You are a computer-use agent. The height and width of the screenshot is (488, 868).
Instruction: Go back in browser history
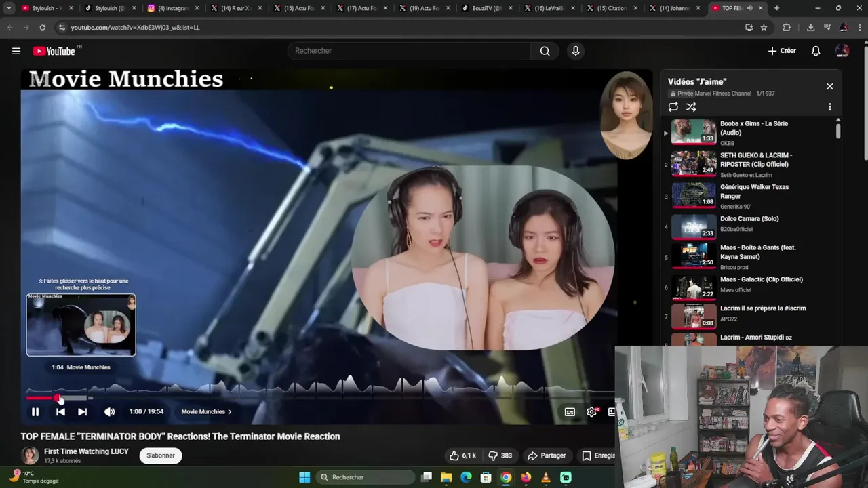9,27
